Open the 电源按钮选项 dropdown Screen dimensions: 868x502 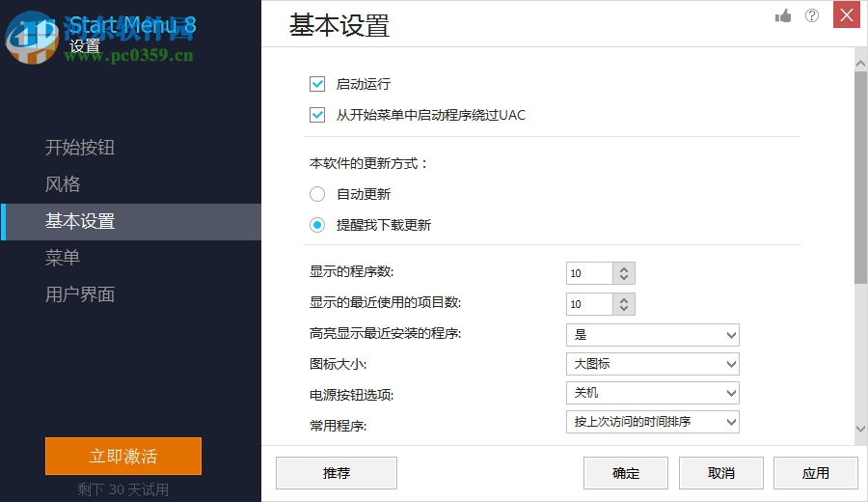(653, 393)
